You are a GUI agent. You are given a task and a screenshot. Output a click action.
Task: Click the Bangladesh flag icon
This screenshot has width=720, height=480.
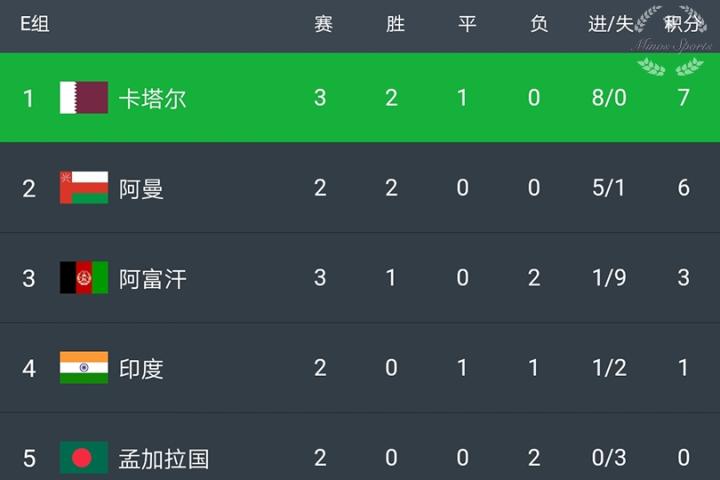[84, 458]
